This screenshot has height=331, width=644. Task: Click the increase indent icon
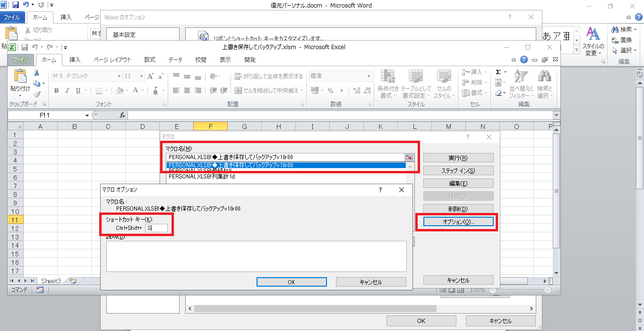(224, 91)
